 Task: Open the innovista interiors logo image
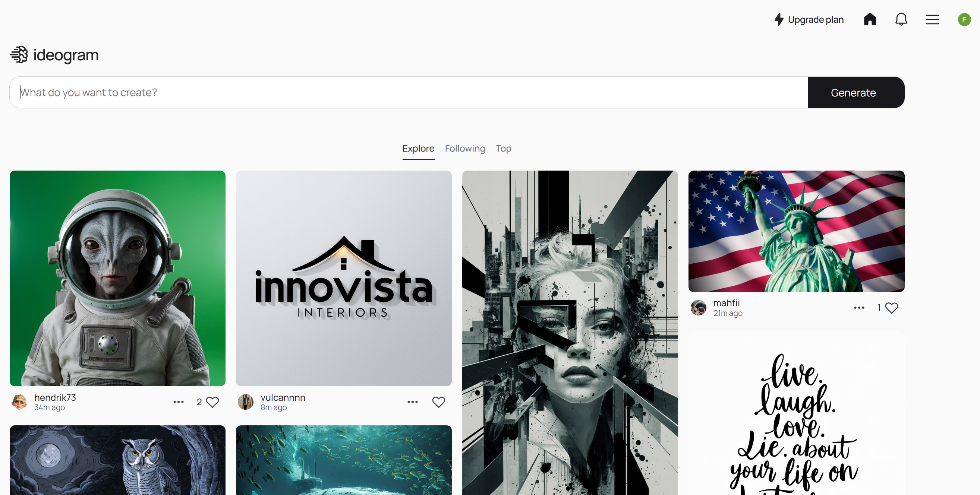(x=344, y=278)
